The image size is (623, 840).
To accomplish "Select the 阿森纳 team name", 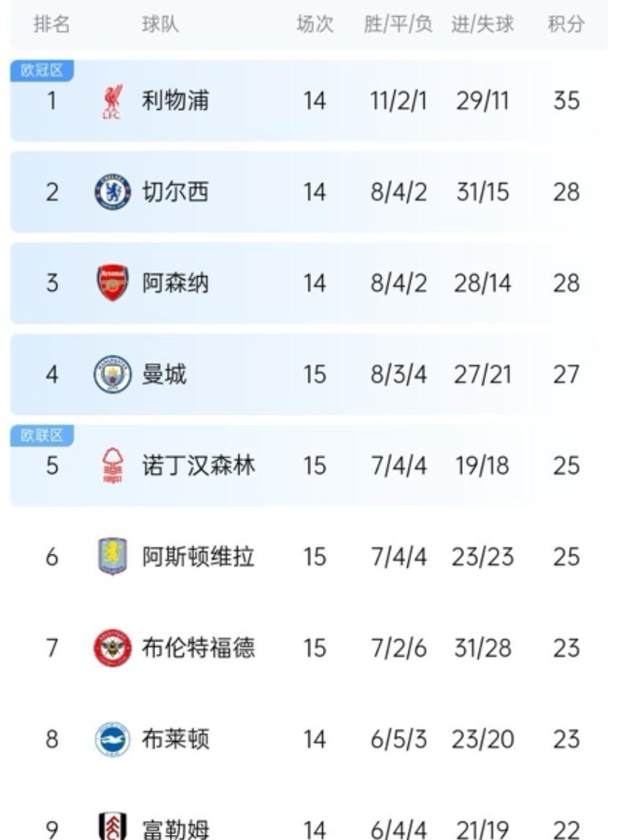I will click(175, 283).
